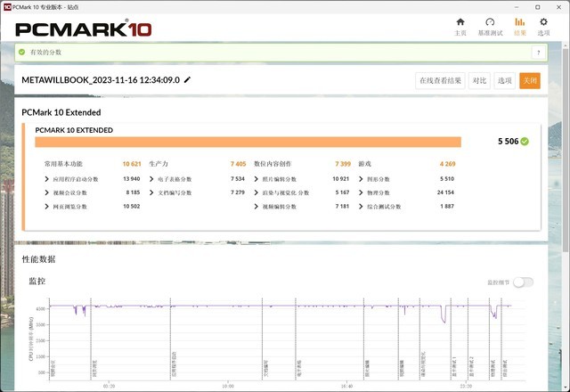Click the orange PCMark 10 Extended score bar
The image size is (570, 392).
coord(248,142)
